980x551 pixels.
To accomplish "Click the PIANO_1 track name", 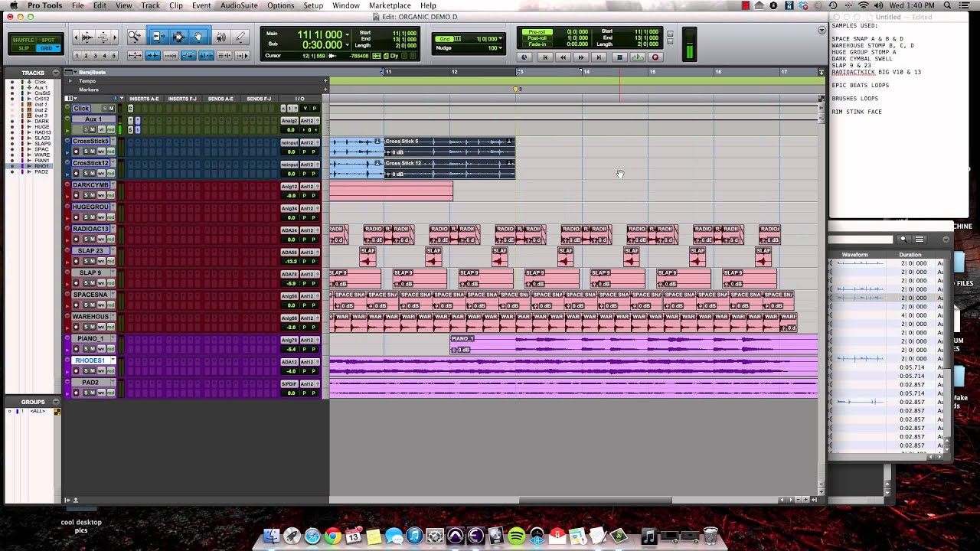I will click(x=90, y=338).
